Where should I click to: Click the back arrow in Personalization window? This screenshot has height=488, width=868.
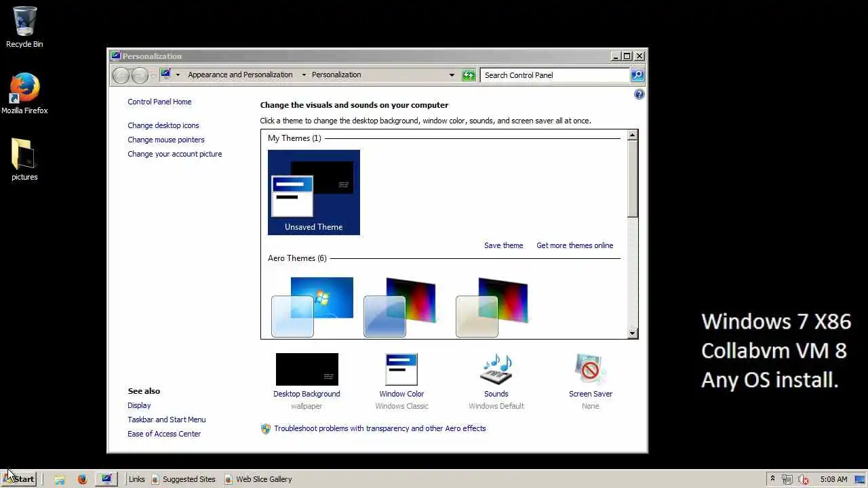pos(121,75)
